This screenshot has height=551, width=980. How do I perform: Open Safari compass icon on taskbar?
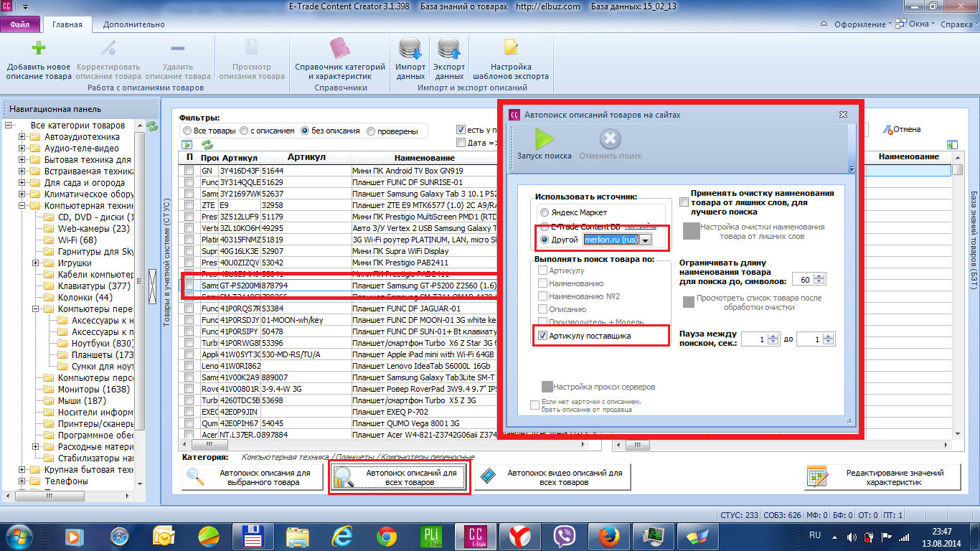[118, 536]
